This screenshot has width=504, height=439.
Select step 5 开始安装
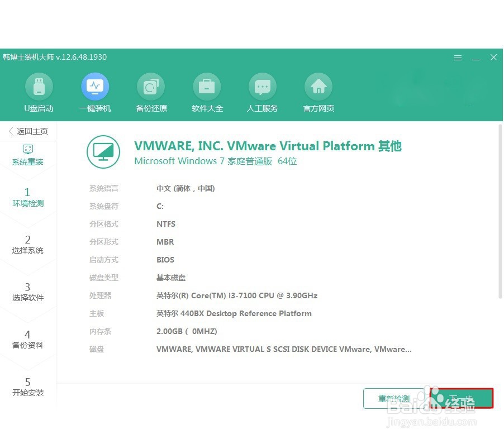27,387
